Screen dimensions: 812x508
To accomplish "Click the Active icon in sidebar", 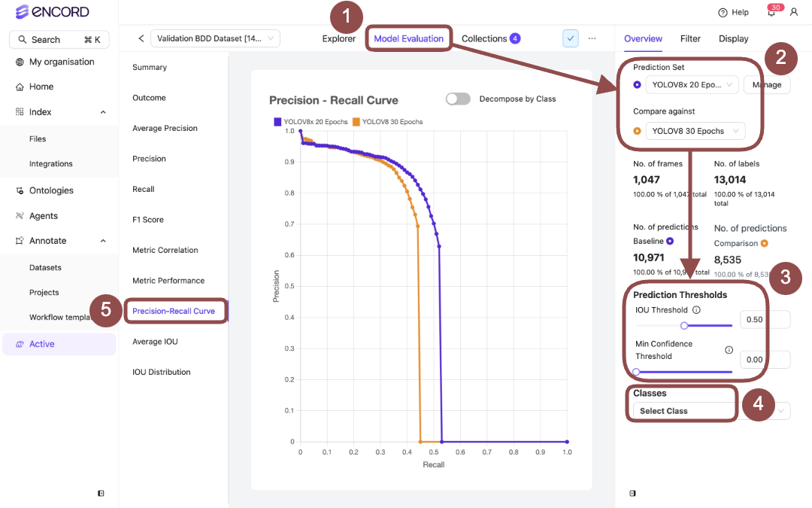I will (20, 344).
